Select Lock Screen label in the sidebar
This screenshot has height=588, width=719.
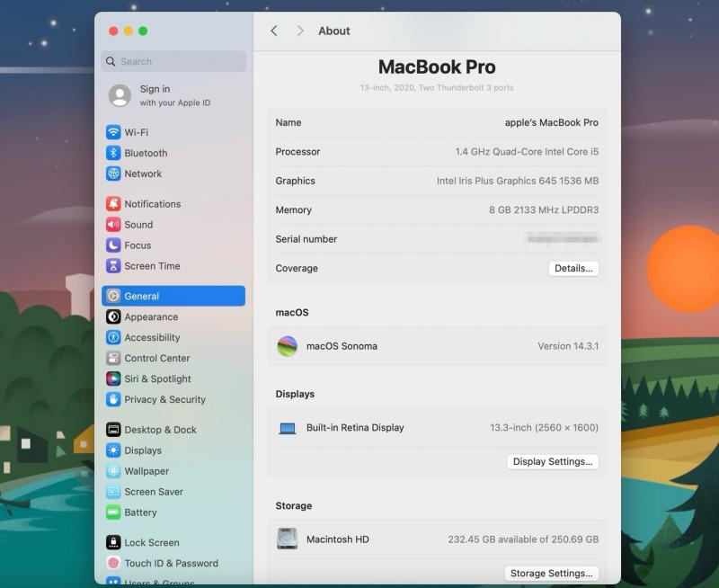tap(152, 542)
